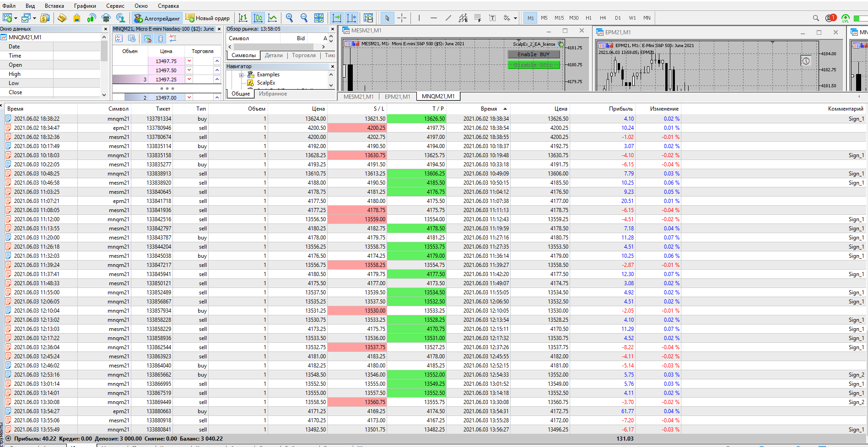Expand the Examples folder in Navigator
The width and height of the screenshot is (868, 447).
pyautogui.click(x=241, y=74)
